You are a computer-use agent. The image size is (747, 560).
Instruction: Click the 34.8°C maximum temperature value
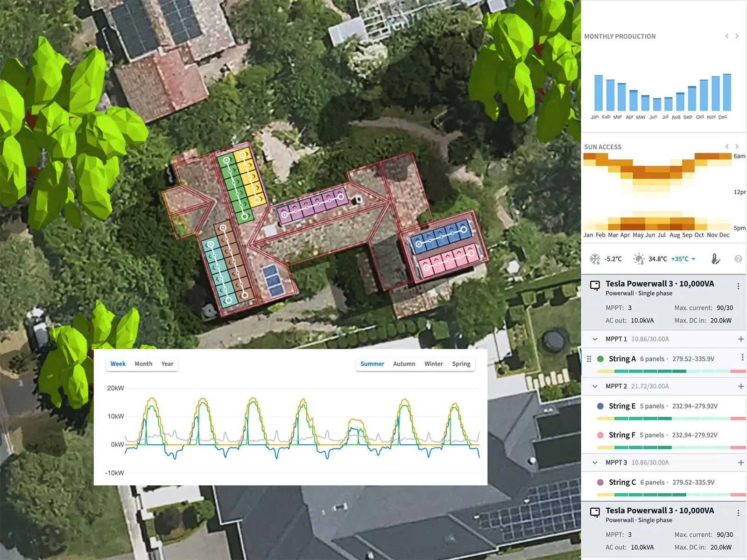coord(657,259)
